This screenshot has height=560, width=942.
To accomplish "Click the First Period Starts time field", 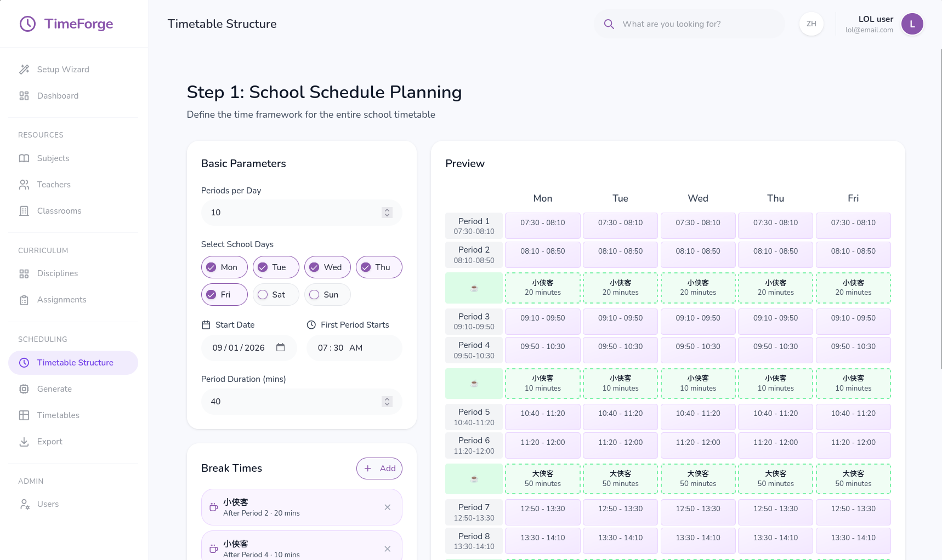I will click(x=354, y=348).
